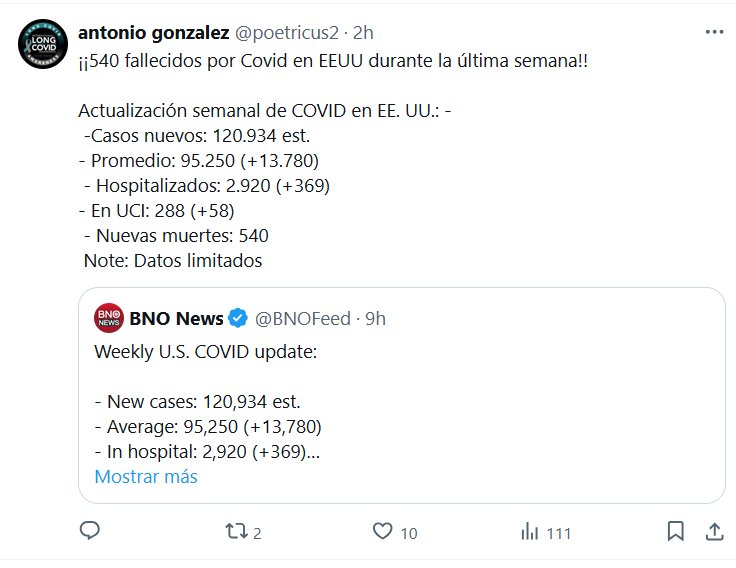Repost this tweet with the retweet icon

[x=236, y=531]
